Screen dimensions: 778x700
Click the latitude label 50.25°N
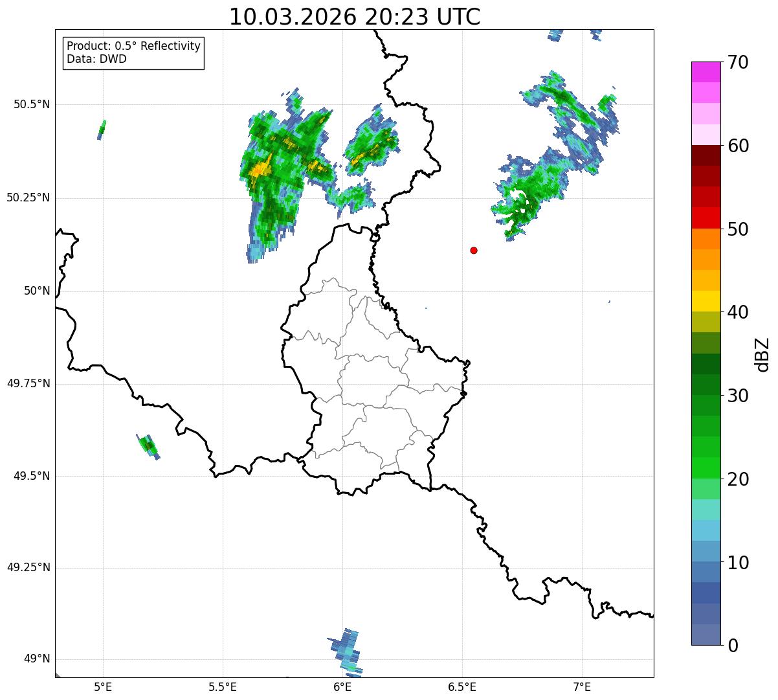pyautogui.click(x=28, y=198)
